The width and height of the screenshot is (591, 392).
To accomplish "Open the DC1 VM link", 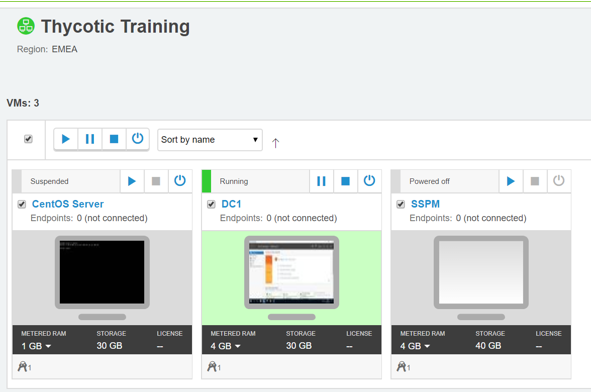I will [x=231, y=204].
